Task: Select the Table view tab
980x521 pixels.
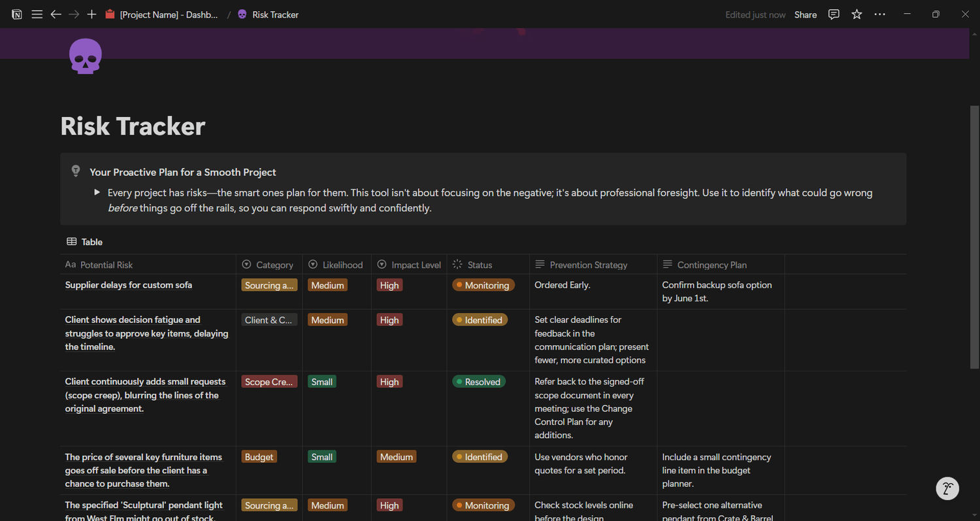Action: click(x=85, y=242)
